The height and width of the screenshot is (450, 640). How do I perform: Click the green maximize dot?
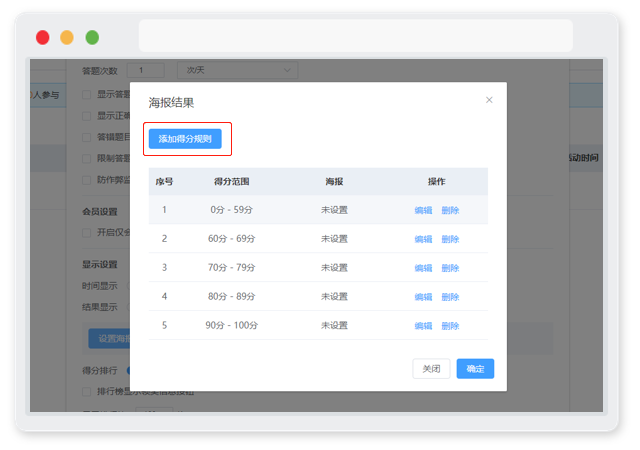click(92, 38)
